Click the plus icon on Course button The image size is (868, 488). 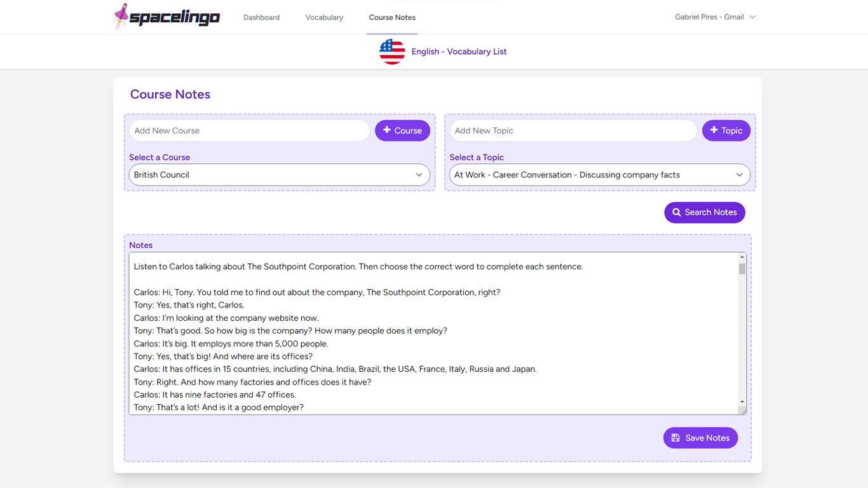click(x=387, y=130)
